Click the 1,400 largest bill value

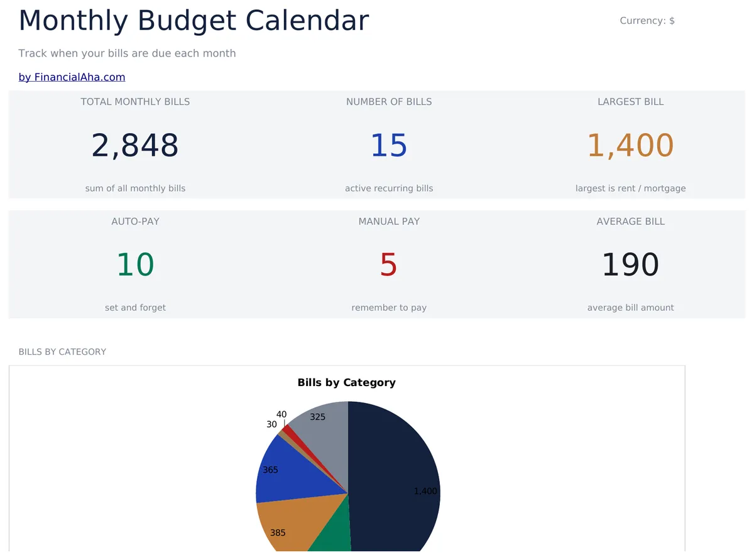point(630,146)
